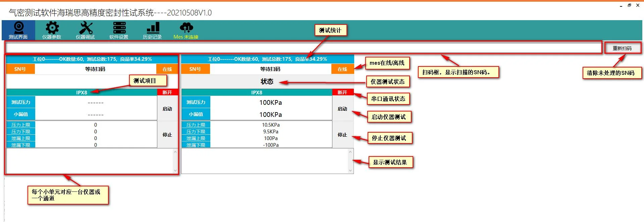Click 断开 in the panel showing dashed readings

click(167, 92)
